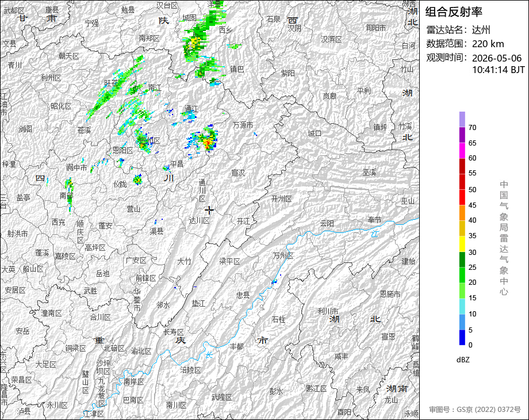Click the yellow echo core south of 城固
Screen dimensions: 529x420
tap(194, 43)
